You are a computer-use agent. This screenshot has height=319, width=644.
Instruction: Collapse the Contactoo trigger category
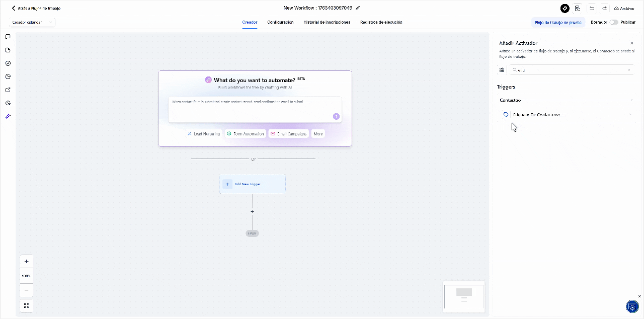631,100
